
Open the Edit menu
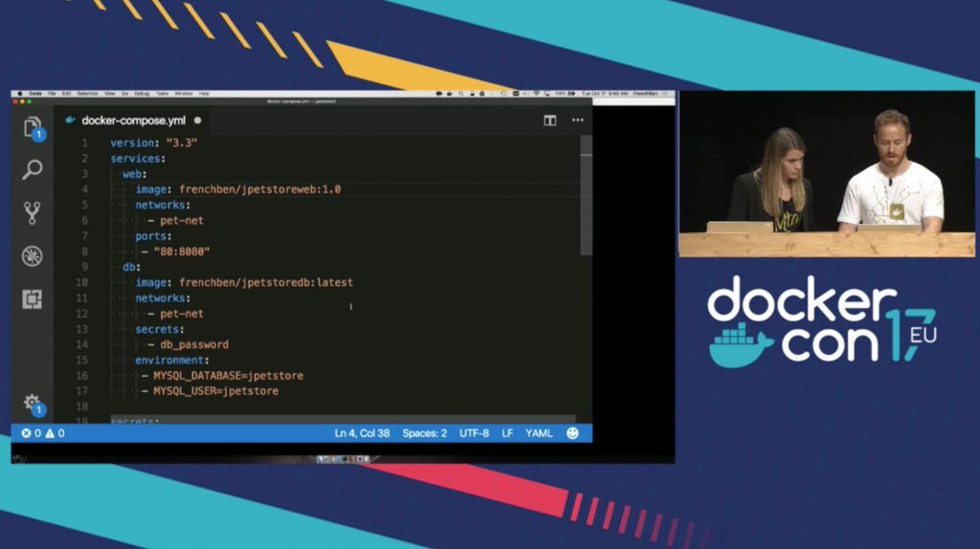click(66, 94)
